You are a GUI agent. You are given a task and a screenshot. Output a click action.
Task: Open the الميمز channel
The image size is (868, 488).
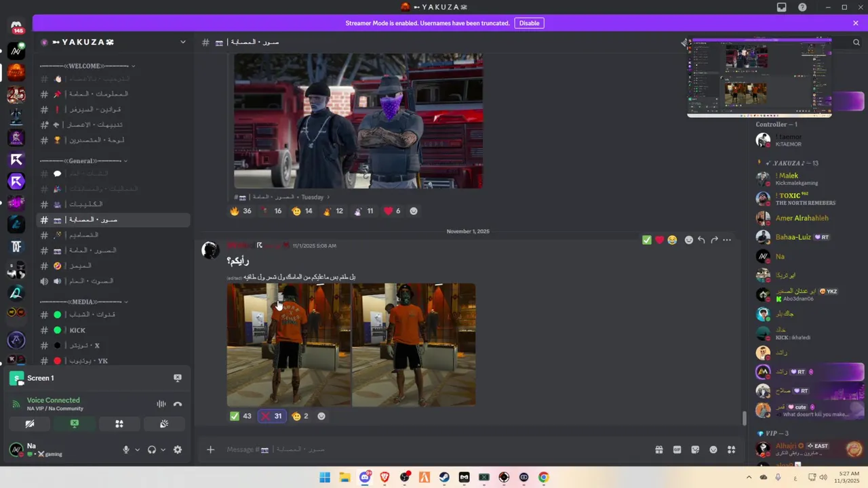pyautogui.click(x=114, y=266)
